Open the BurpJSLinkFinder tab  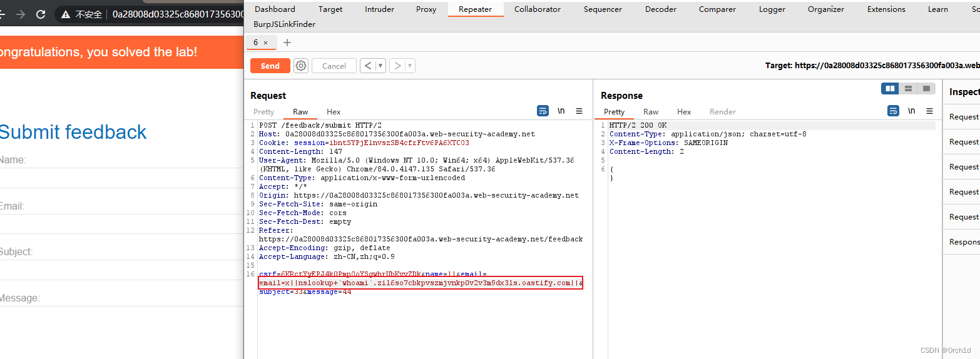point(284,24)
